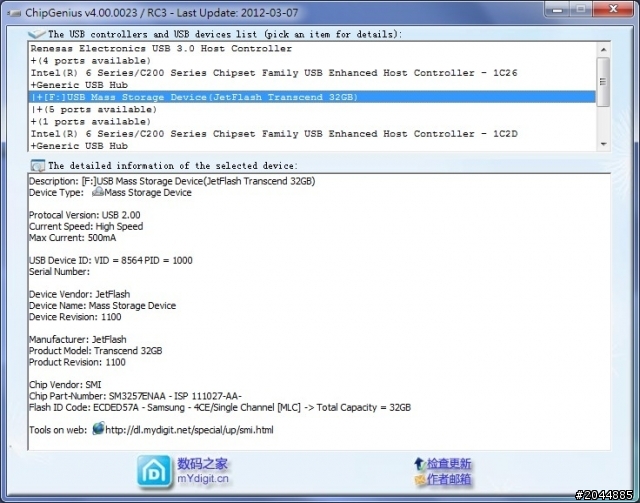Click the 'Product Revision: 1100' line

coord(78,362)
